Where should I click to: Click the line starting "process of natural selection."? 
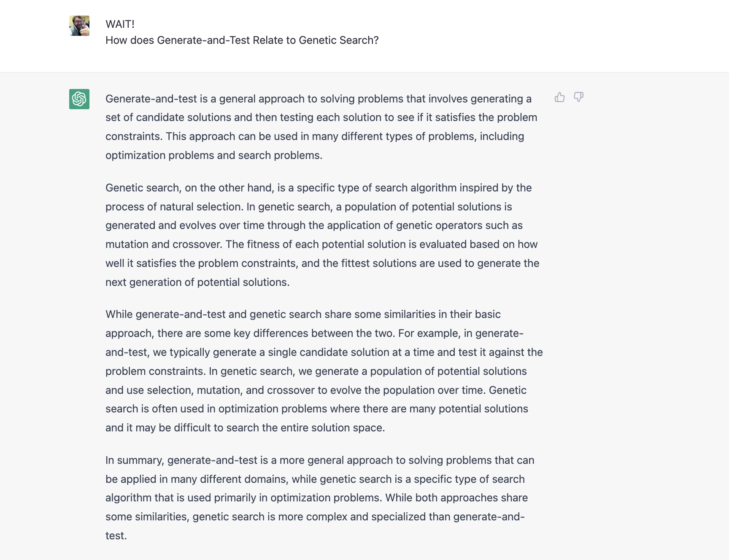tap(309, 207)
